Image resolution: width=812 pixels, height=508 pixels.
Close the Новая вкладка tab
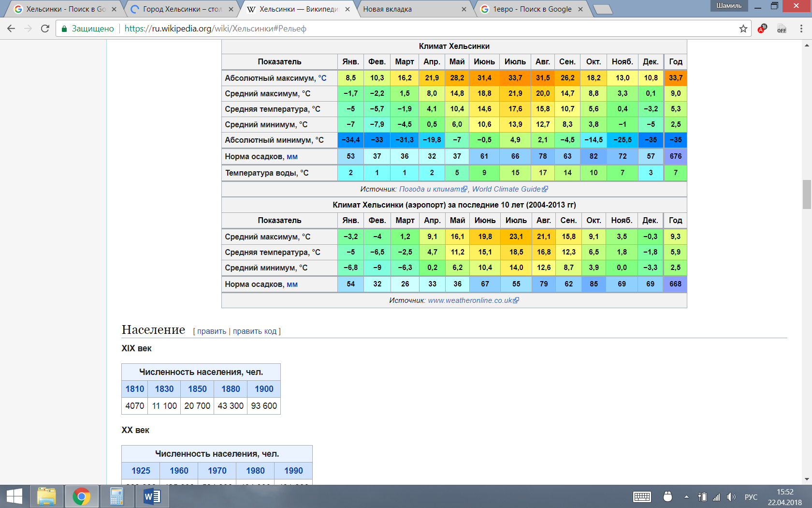pyautogui.click(x=464, y=9)
